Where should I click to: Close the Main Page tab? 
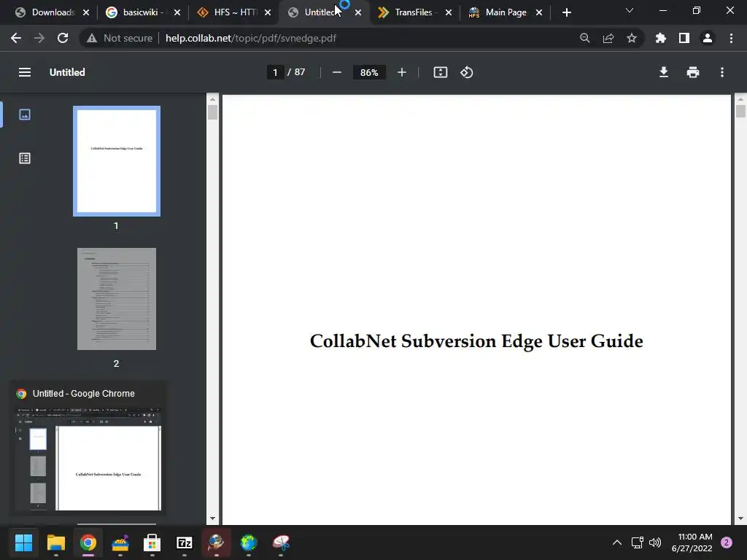pos(539,12)
